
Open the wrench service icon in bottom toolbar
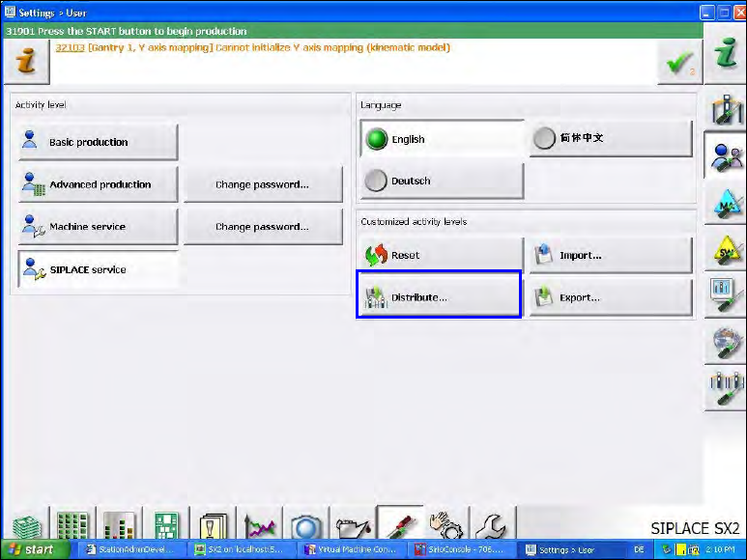(x=493, y=524)
